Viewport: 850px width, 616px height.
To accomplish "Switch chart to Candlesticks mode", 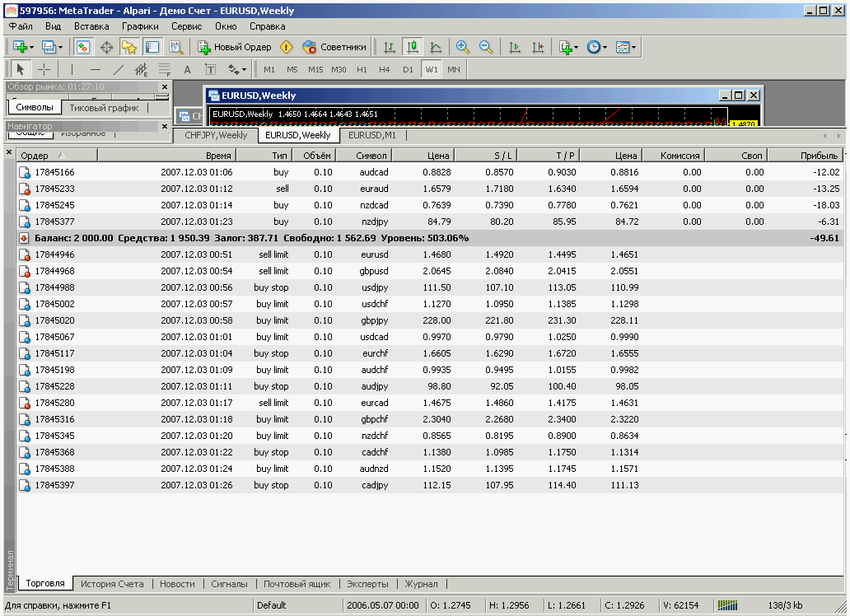I will click(x=413, y=48).
